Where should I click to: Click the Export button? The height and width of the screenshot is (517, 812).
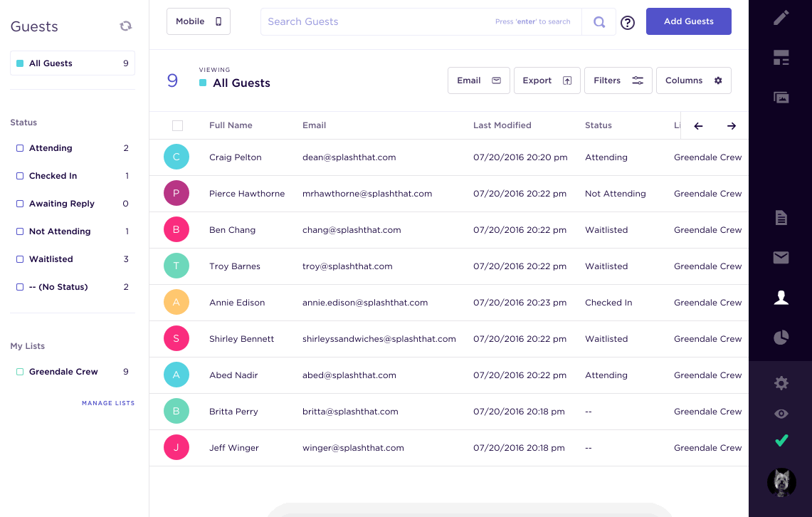[x=547, y=80]
